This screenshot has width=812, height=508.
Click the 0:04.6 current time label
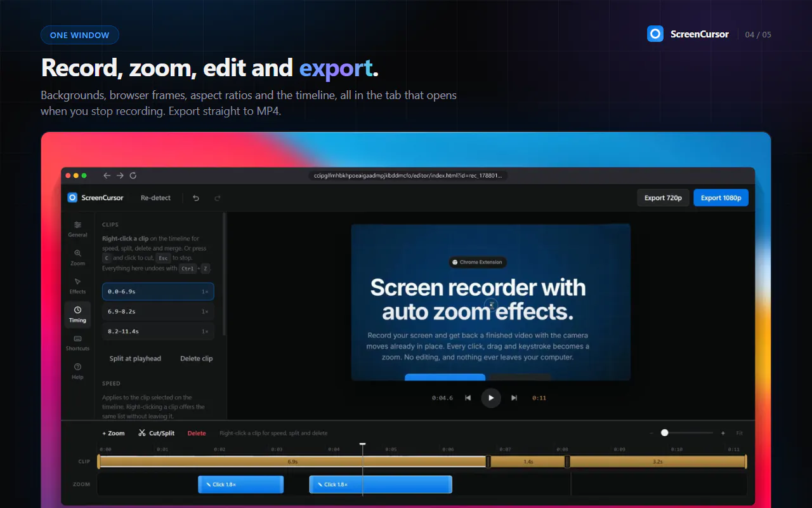pyautogui.click(x=442, y=398)
